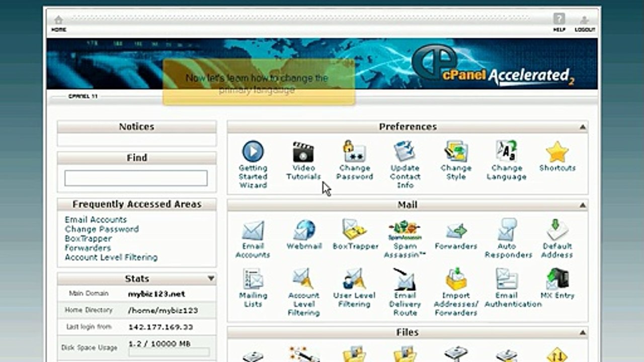
Task: Select the Change Style icon
Action: point(456,151)
